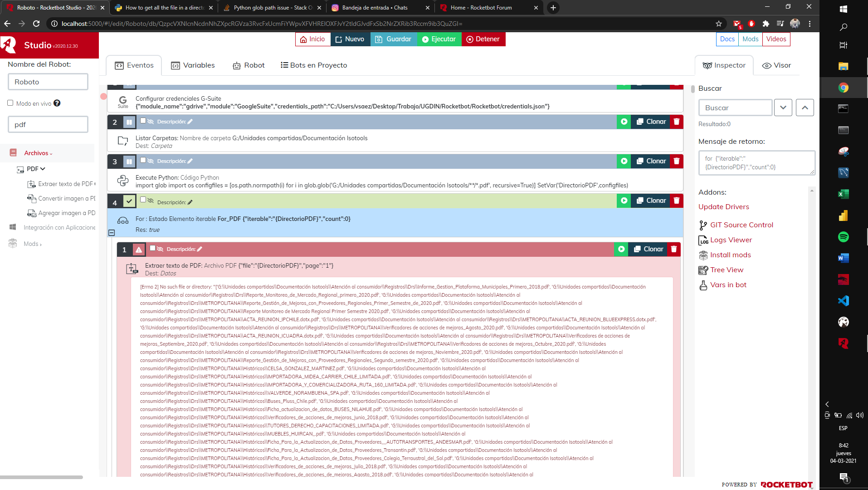Enable the Modo en vivo checkbox
868x490 pixels.
point(10,103)
